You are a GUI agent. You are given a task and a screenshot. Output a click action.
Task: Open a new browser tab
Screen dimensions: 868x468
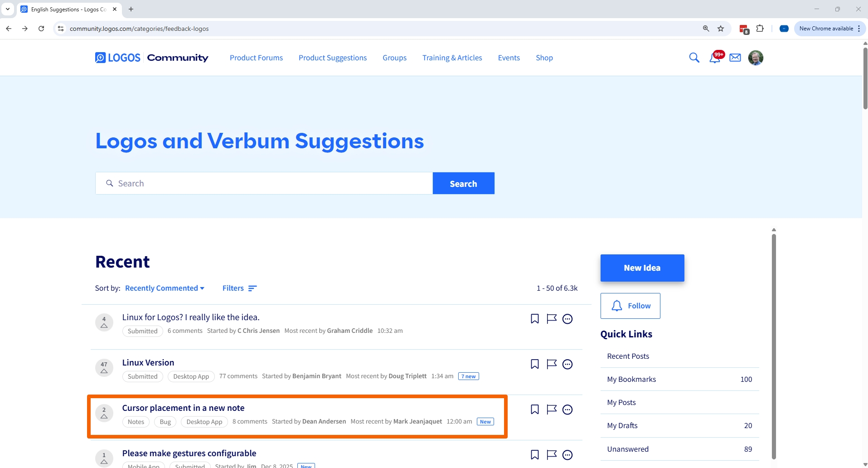131,9
